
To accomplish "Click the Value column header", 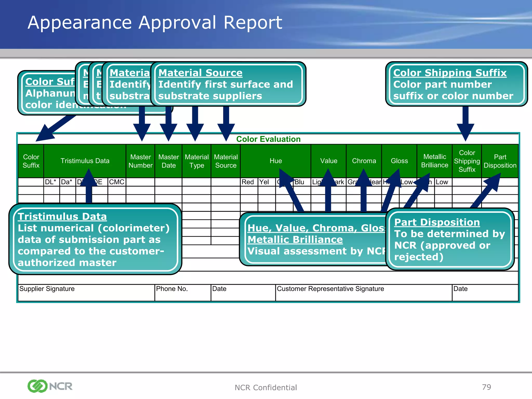I will (329, 161).
